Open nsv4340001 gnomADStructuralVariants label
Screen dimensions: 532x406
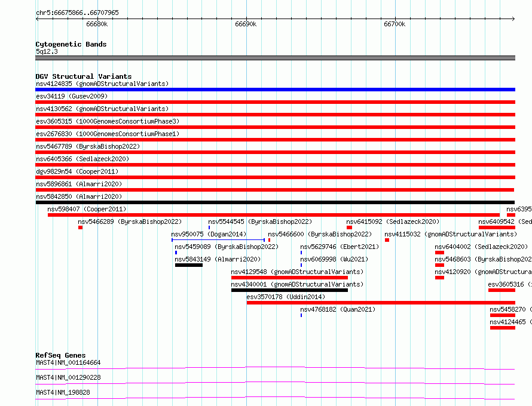point(297,284)
